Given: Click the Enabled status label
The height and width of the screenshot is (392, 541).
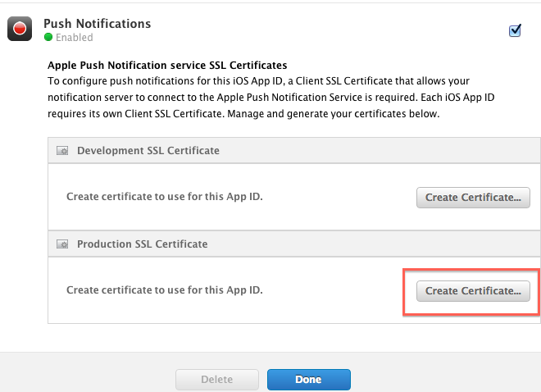Looking at the screenshot, I should (75, 37).
